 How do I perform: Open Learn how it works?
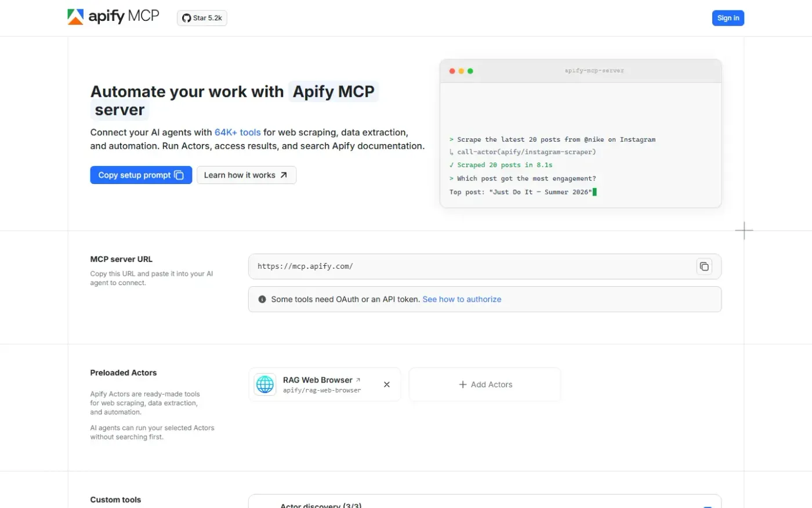(x=246, y=175)
